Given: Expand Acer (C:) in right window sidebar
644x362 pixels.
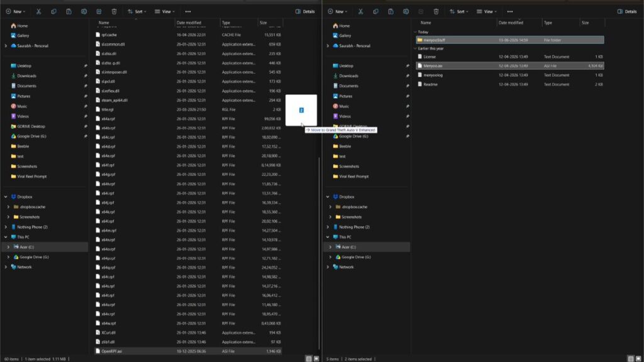Looking at the screenshot, I should click(330, 247).
